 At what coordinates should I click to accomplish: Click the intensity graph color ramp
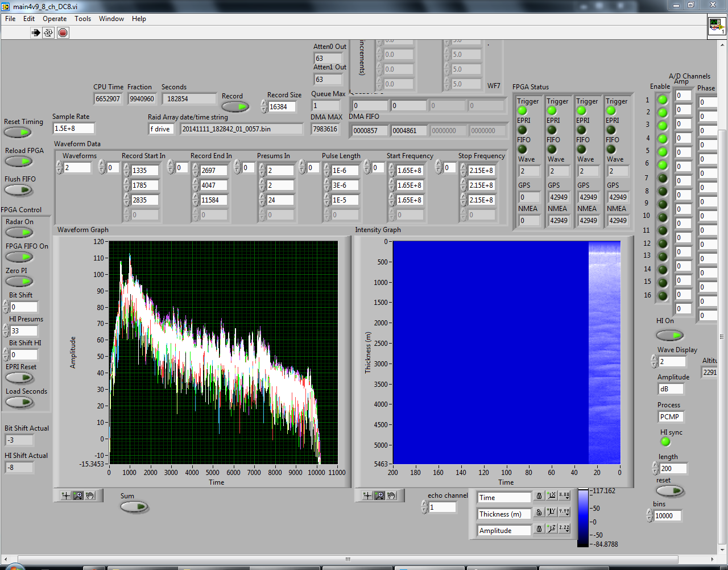583,517
